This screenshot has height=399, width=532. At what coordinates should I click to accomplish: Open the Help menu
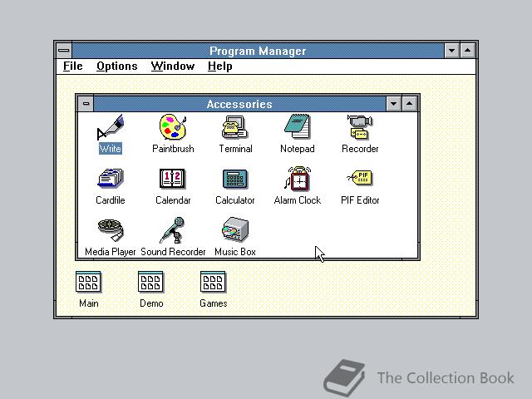coord(220,66)
